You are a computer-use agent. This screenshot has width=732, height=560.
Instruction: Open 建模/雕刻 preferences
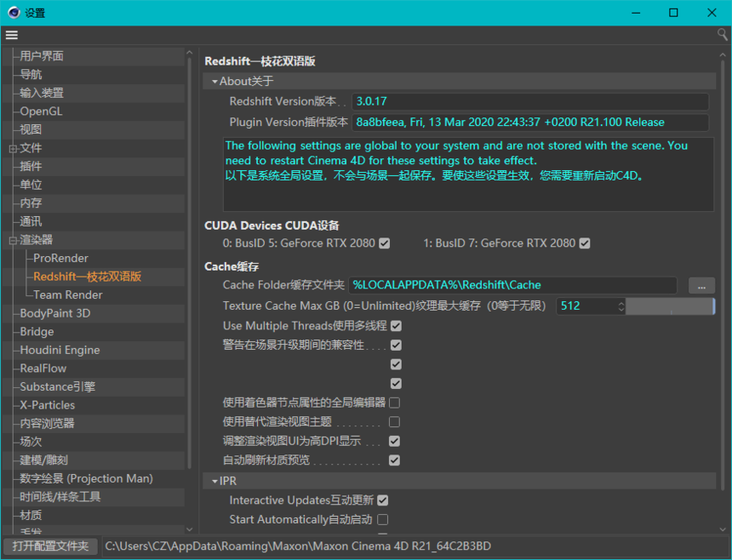pyautogui.click(x=44, y=460)
